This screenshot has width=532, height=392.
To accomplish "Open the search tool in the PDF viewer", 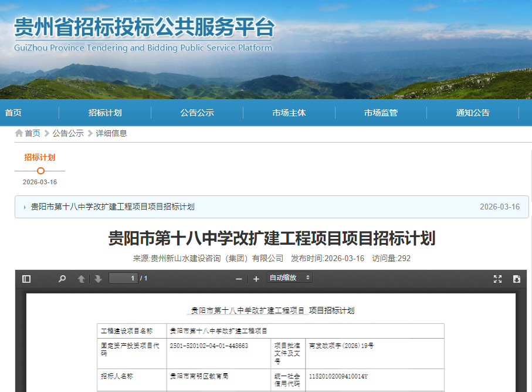I will 62,279.
